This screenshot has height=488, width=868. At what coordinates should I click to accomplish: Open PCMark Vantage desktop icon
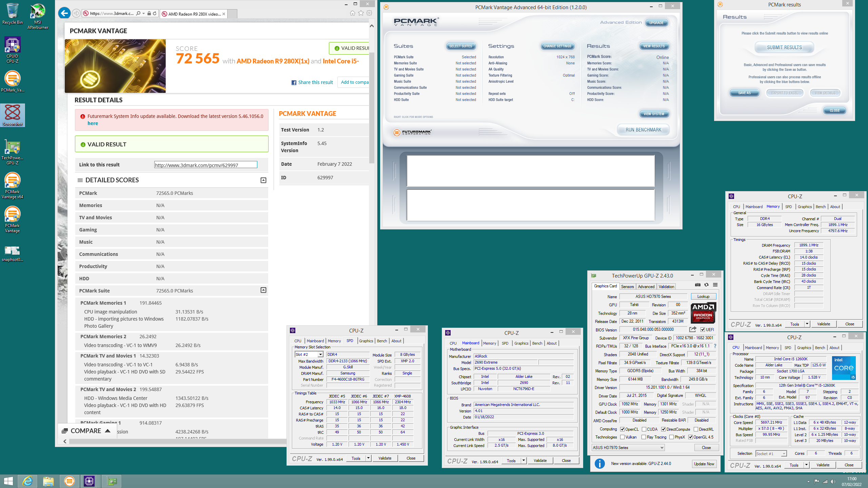tap(13, 220)
